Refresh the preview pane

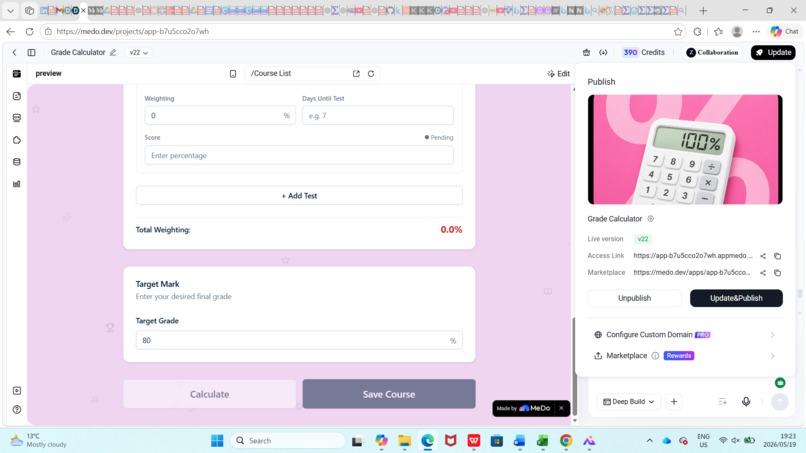tap(371, 74)
